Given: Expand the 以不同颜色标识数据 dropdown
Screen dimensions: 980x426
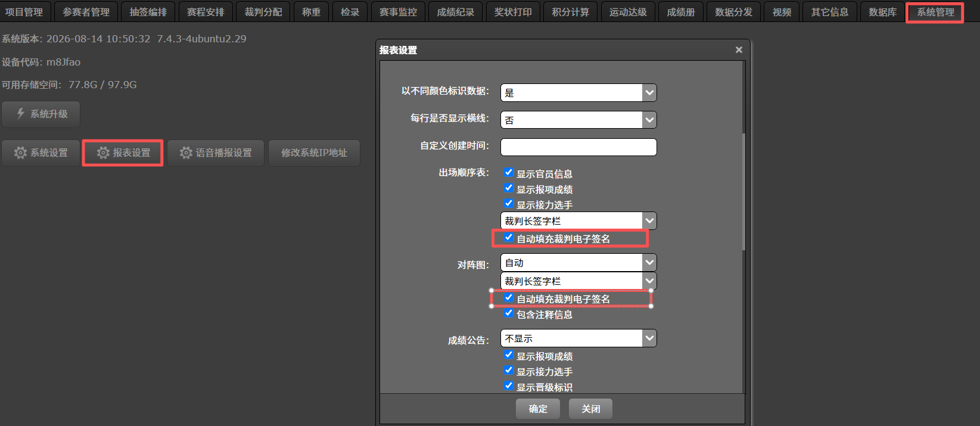Looking at the screenshot, I should (578, 92).
